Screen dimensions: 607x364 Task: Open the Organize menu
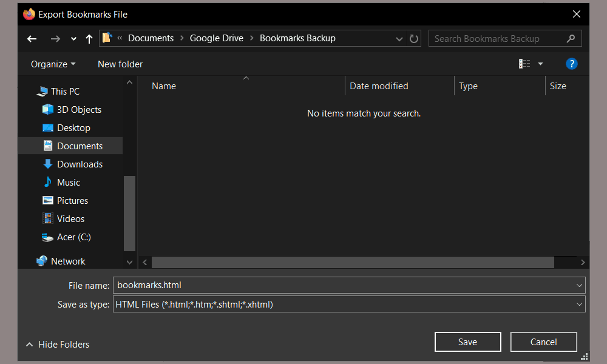point(53,64)
